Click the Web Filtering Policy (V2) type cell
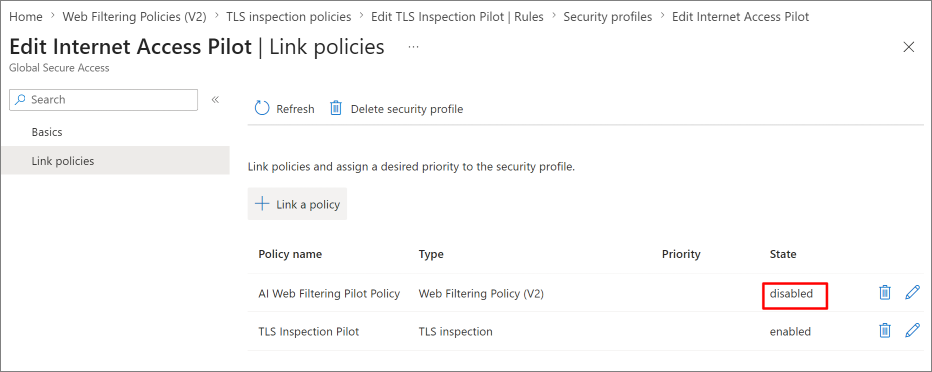The image size is (932, 372). pyautogui.click(x=481, y=293)
